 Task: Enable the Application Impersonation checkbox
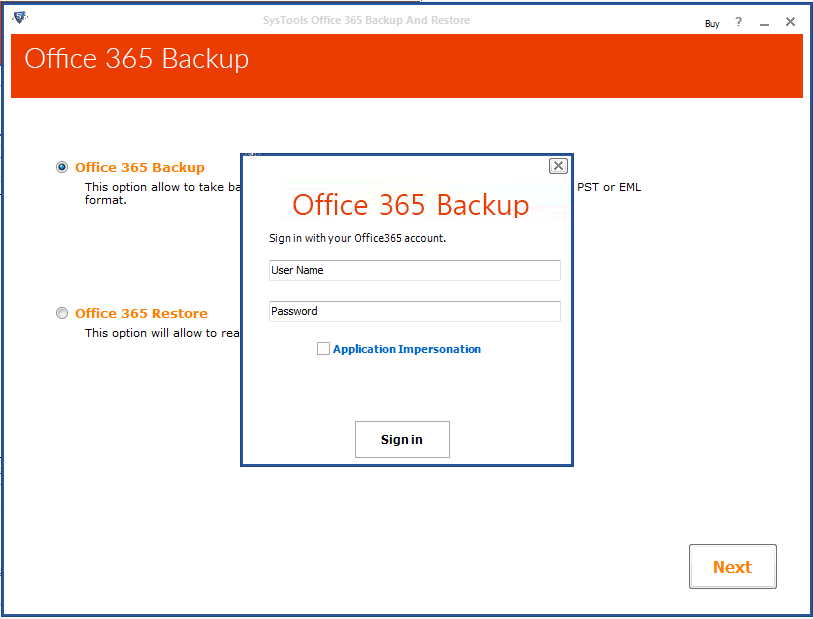pyautogui.click(x=323, y=348)
